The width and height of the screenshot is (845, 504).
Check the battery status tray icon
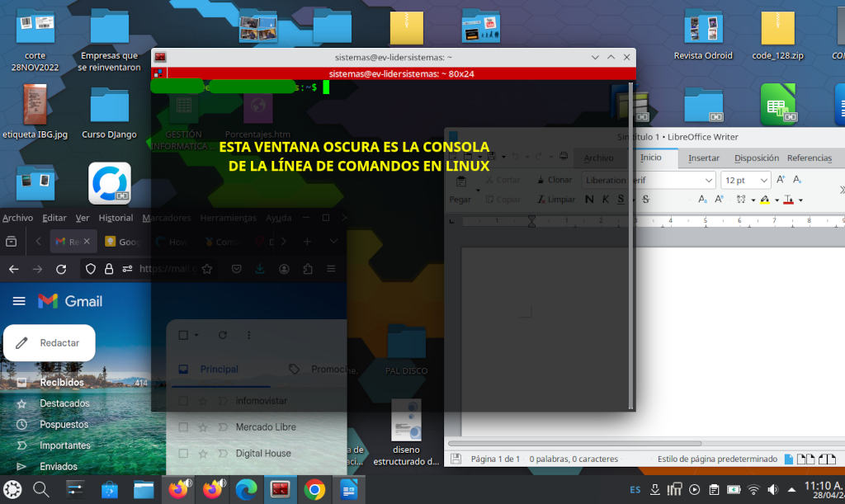(x=734, y=489)
